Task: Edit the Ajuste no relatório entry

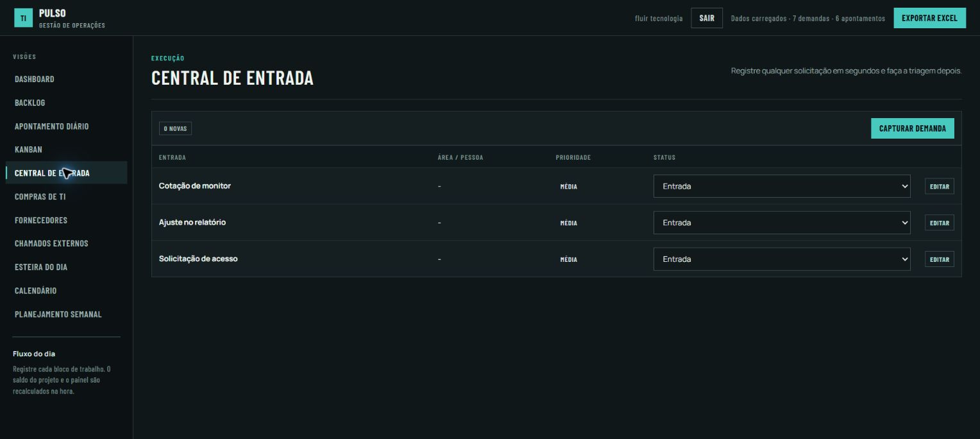Action: pyautogui.click(x=940, y=223)
